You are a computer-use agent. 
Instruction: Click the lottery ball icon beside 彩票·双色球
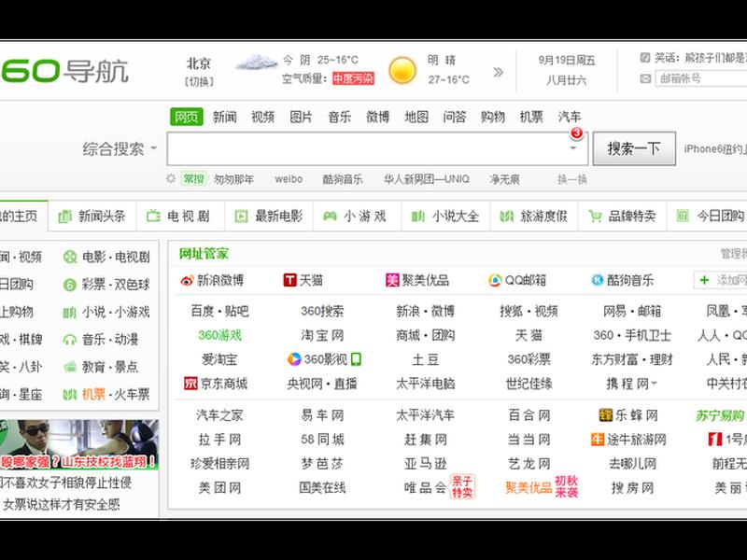[70, 285]
